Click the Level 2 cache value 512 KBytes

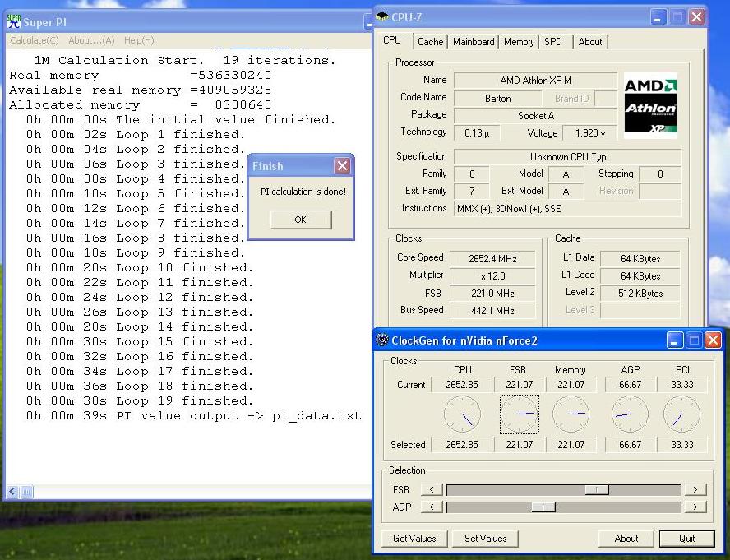640,293
